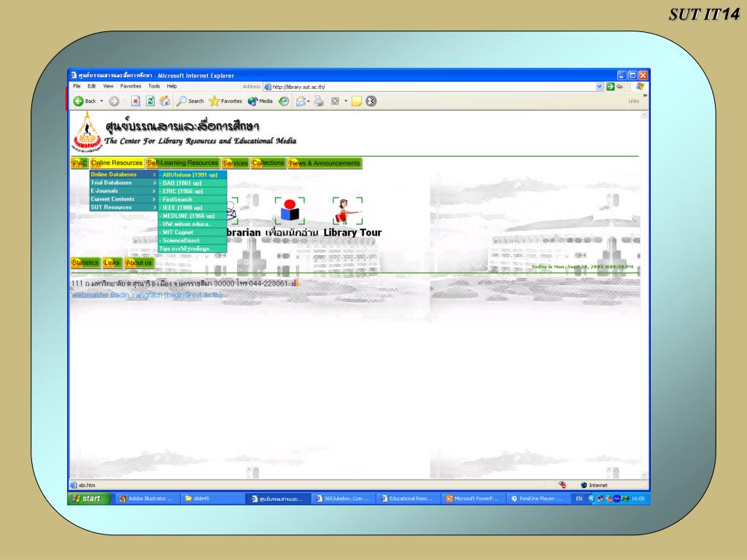Screen dimensions: 747x560
Task: Open the Media globe button
Action: click(260, 101)
